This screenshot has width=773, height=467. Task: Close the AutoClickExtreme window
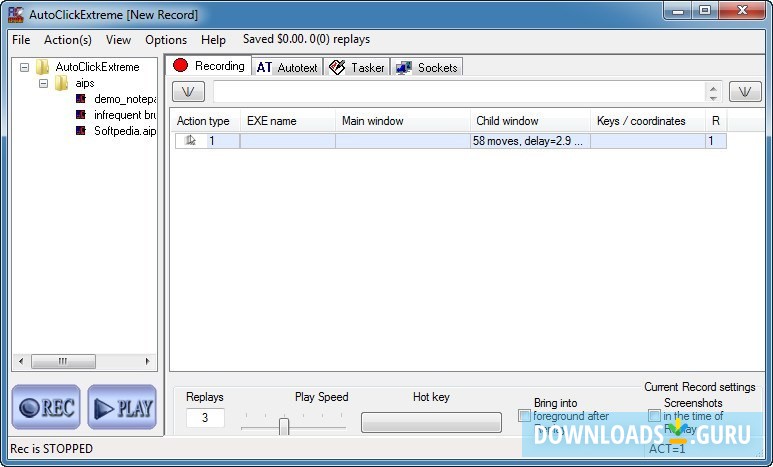[742, 10]
